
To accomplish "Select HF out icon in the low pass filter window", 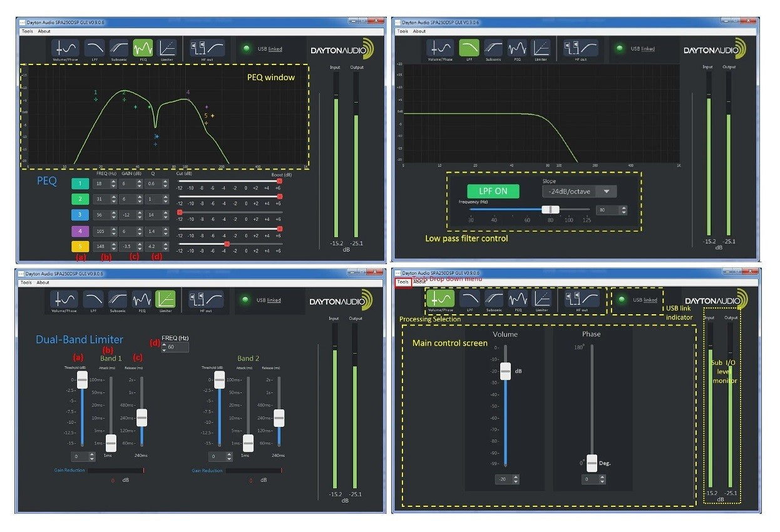I will point(581,48).
